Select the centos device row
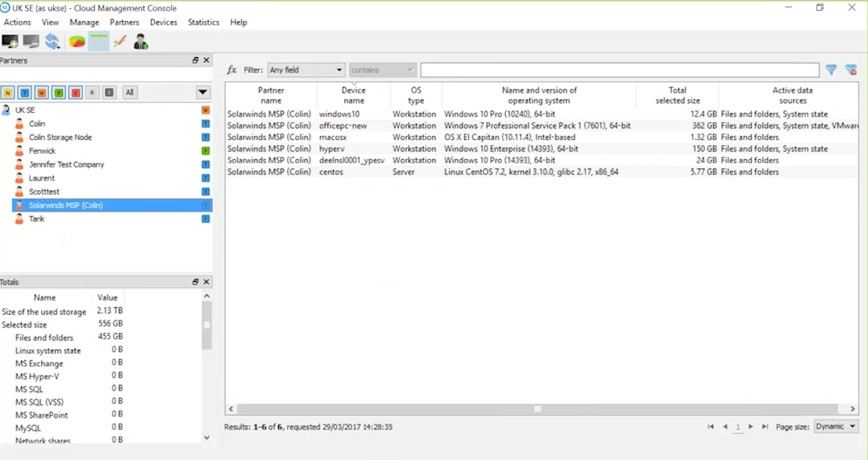 pyautogui.click(x=542, y=172)
